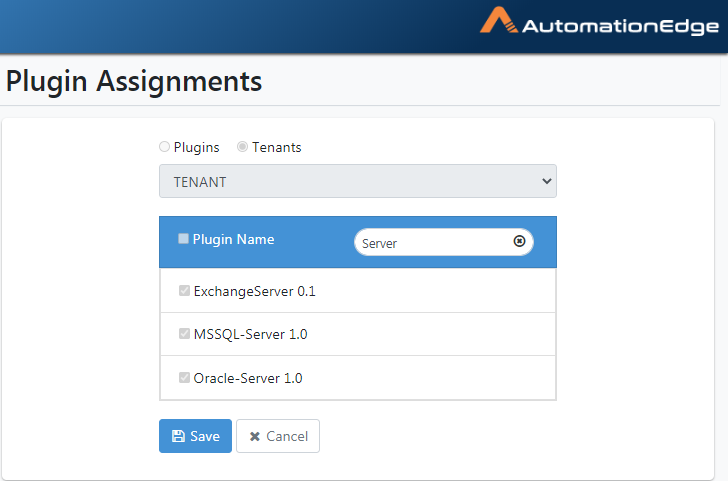Clear the Server search filter
728x481 pixels.
point(519,241)
